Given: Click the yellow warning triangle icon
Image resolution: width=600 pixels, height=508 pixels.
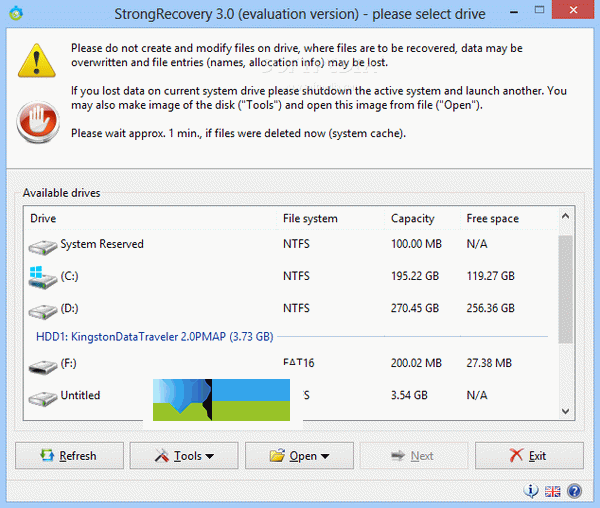Looking at the screenshot, I should 37,61.
